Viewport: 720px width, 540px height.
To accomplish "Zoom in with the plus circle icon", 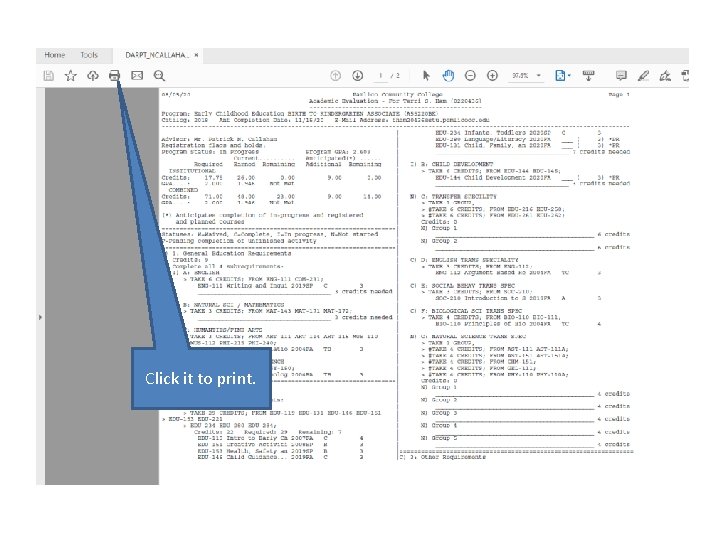I will 492,76.
